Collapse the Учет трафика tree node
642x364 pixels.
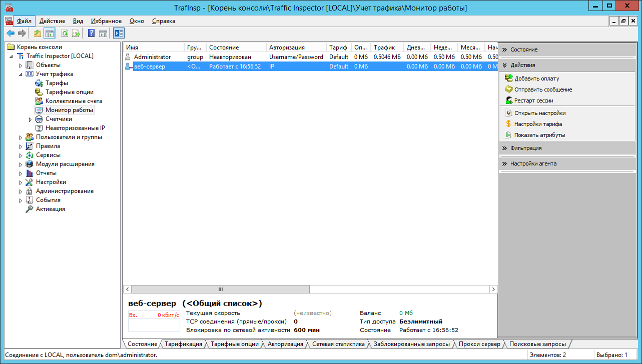point(21,74)
